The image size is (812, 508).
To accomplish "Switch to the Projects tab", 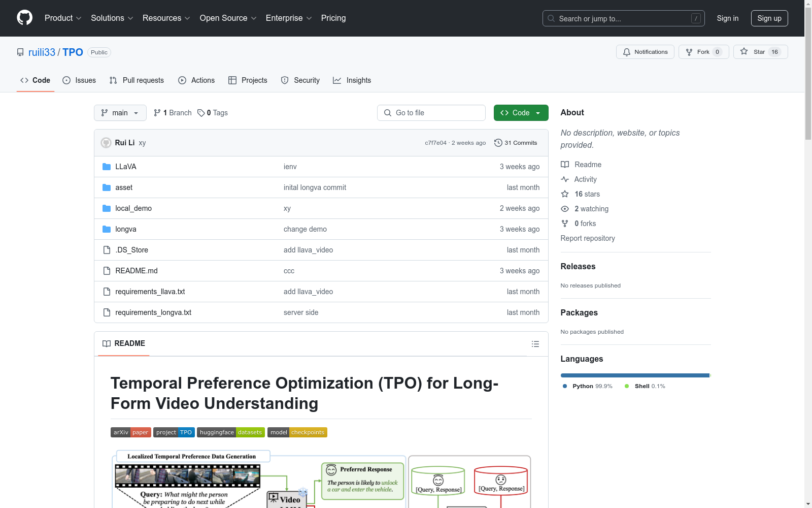I will (248, 80).
